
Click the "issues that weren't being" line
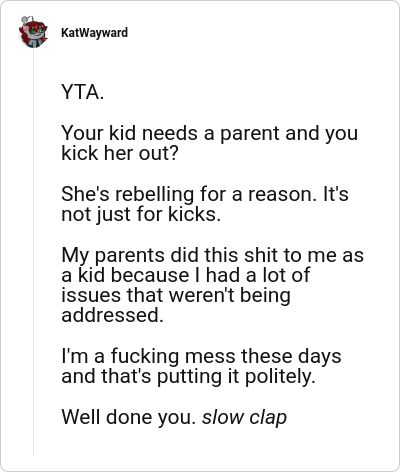tap(176, 295)
